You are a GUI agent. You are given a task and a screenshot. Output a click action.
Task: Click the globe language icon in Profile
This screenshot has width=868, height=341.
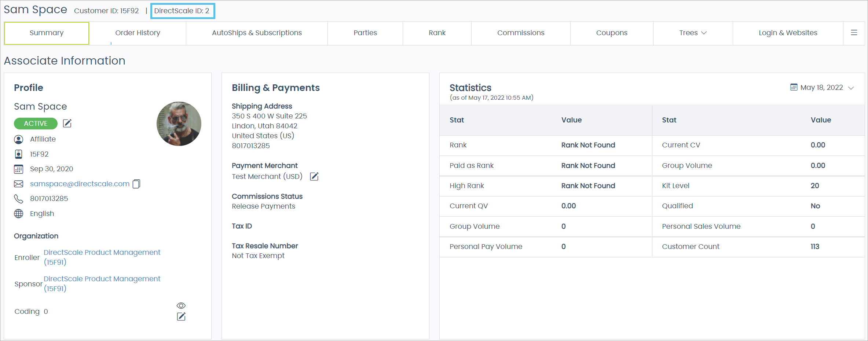coord(18,213)
